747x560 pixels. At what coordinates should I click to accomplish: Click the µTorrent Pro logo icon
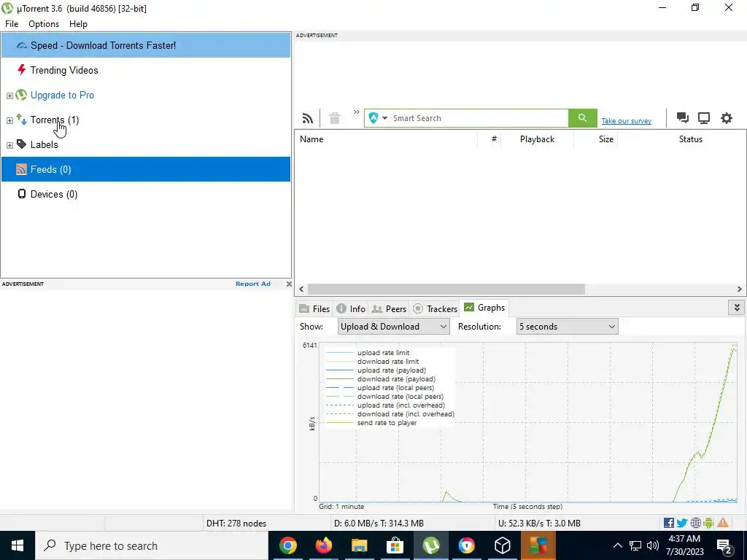tap(21, 94)
